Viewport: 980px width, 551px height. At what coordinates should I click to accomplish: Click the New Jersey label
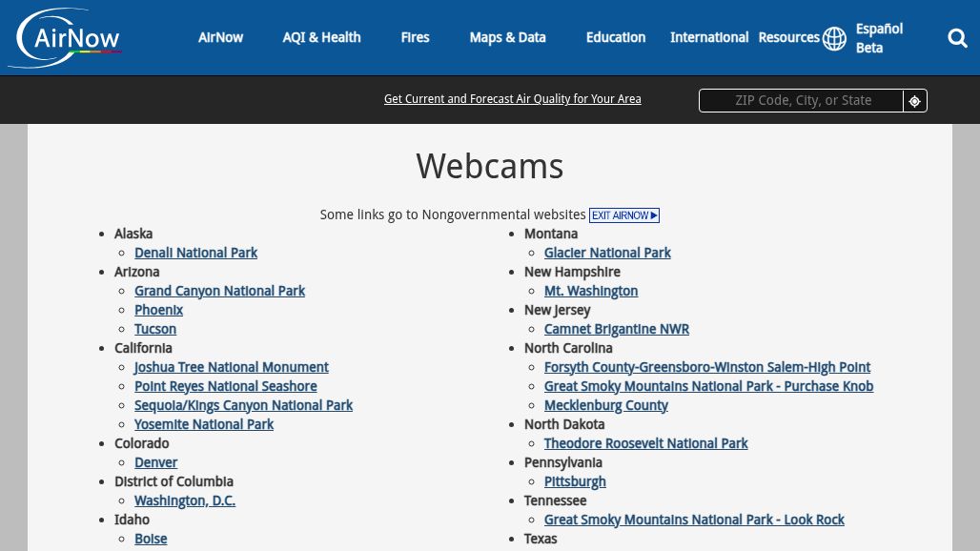[557, 310]
